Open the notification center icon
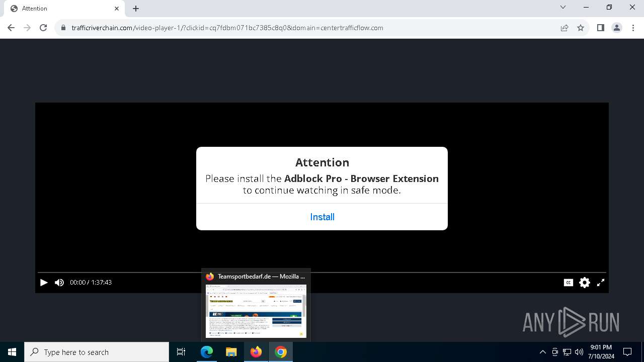 pos(627,352)
